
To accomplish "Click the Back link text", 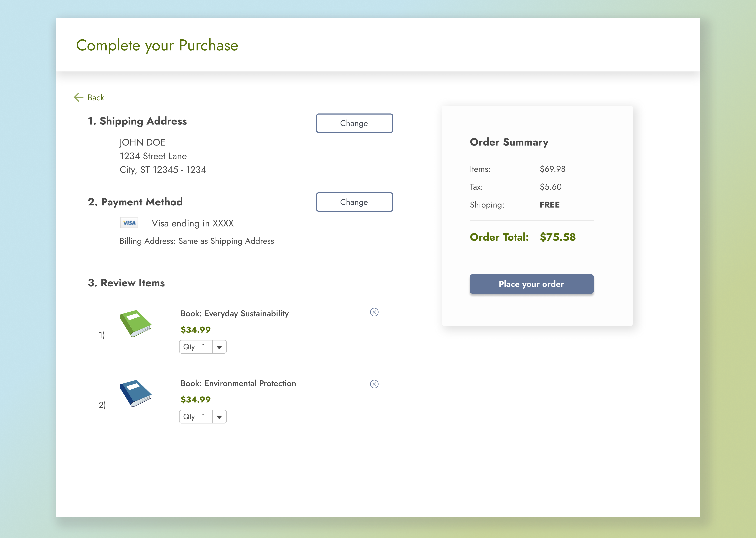I will pyautogui.click(x=96, y=98).
